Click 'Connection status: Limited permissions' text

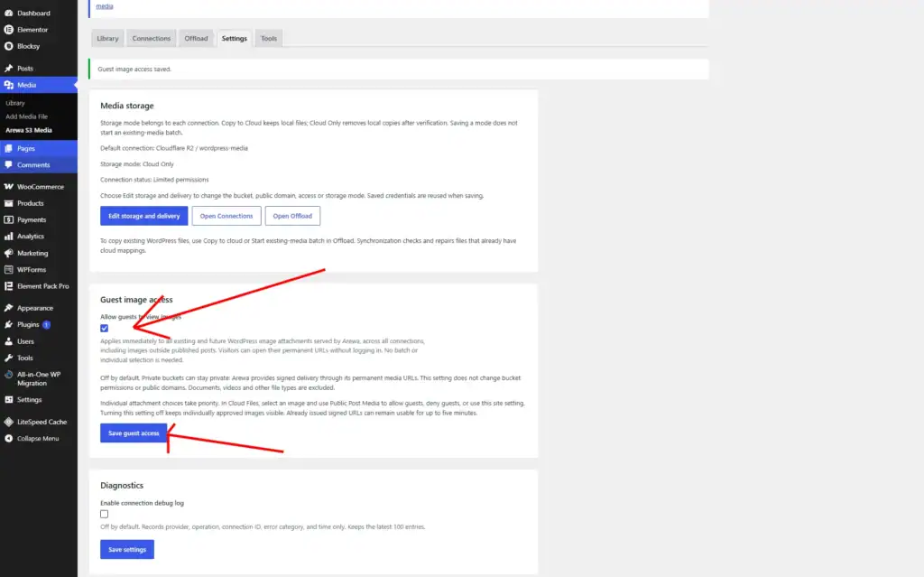click(154, 180)
